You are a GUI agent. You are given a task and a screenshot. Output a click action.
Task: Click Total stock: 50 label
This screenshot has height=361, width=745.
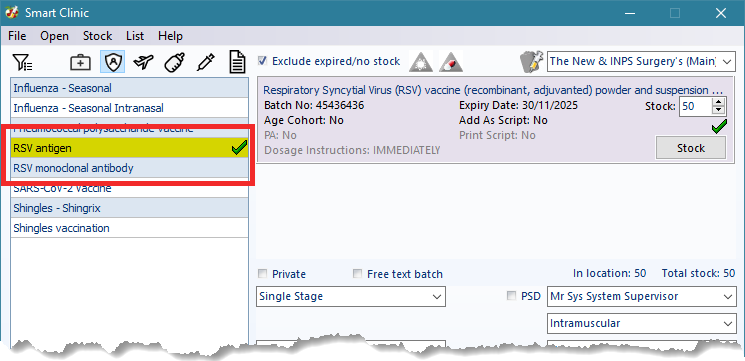pyautogui.click(x=698, y=273)
